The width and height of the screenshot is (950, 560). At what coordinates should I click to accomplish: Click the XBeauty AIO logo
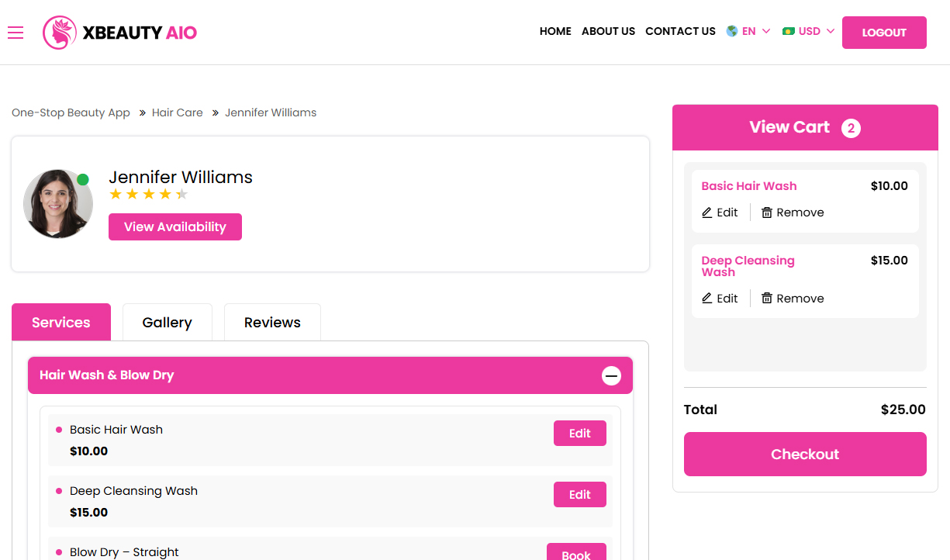click(120, 33)
